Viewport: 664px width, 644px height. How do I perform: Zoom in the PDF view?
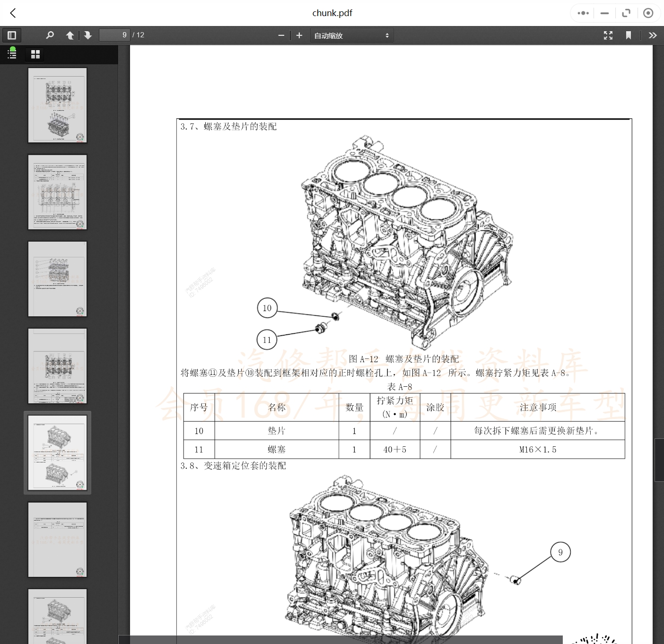(299, 35)
